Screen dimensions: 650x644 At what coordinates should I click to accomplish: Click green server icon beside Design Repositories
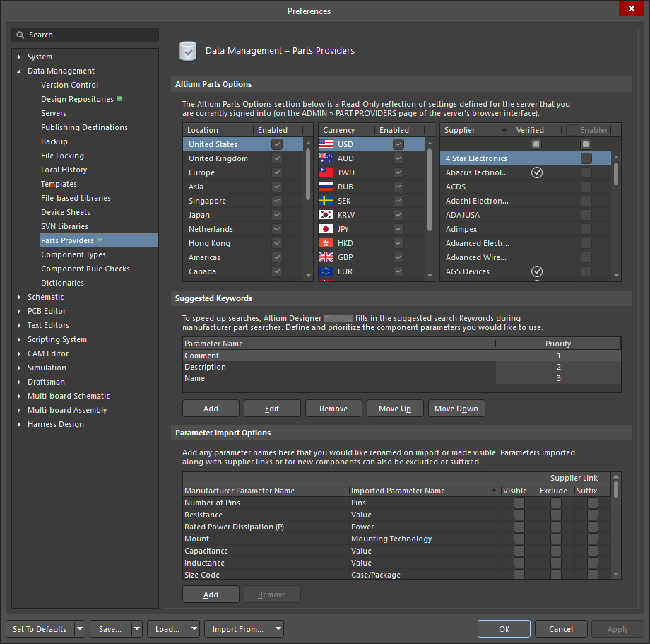click(x=119, y=99)
